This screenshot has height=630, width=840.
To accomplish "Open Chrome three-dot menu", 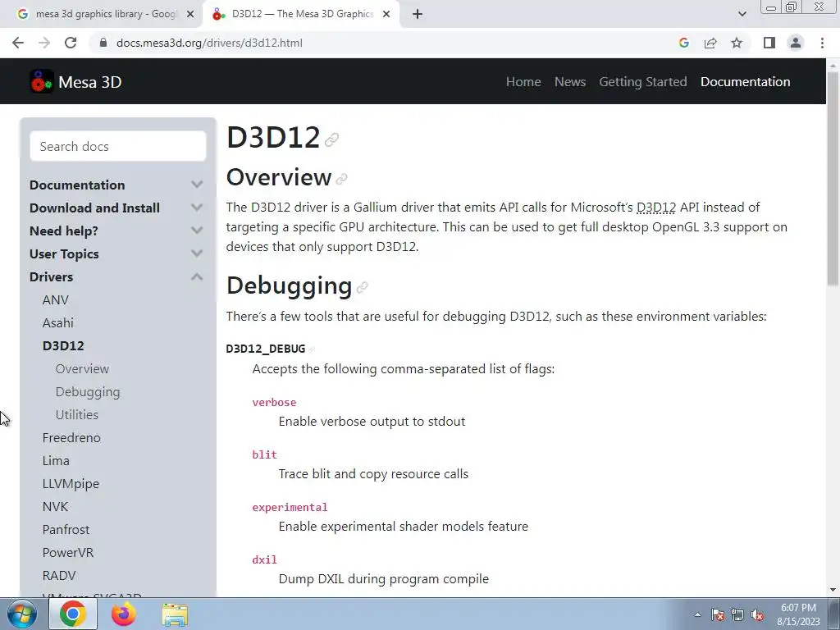I will [822, 43].
